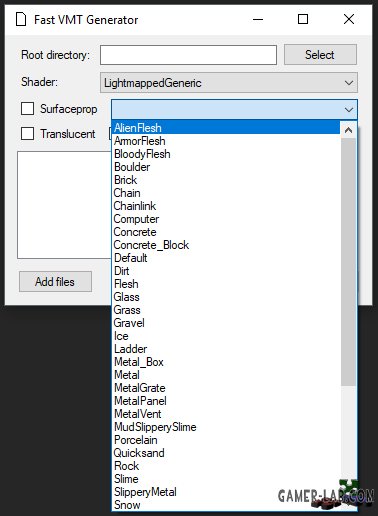Viewport: 378px width, 516px height.
Task: Choose MetalPanel in the list
Action: coord(226,401)
